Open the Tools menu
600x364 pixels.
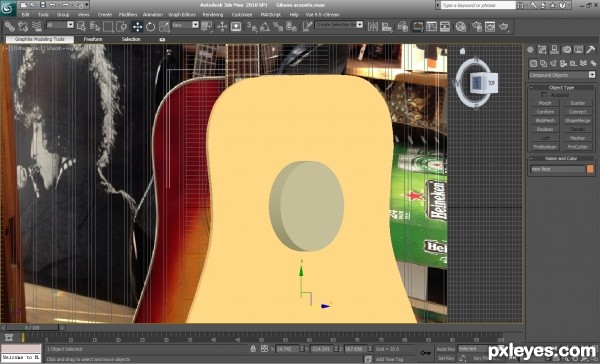click(43, 14)
